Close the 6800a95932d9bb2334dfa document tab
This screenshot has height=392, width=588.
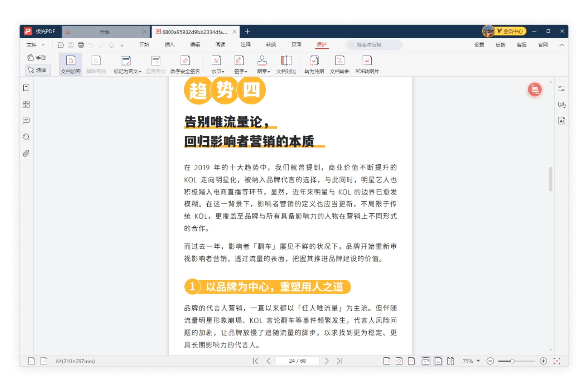pos(234,32)
